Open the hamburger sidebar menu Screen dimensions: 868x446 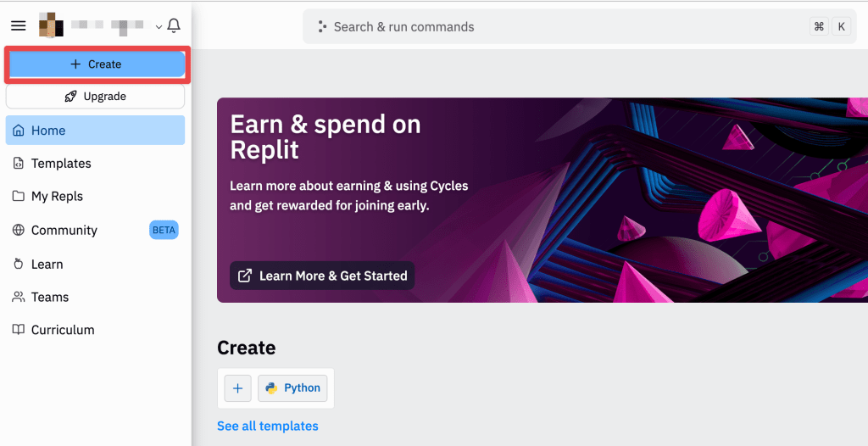[18, 26]
